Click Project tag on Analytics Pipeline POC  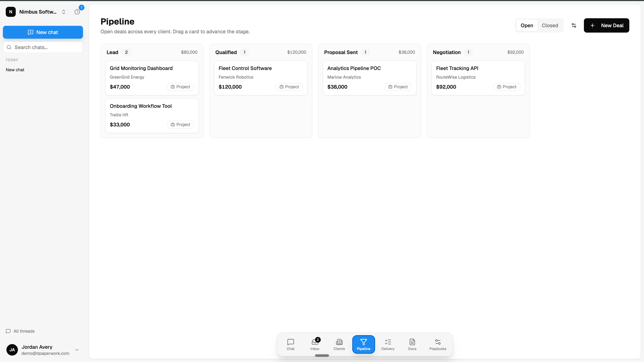click(398, 87)
